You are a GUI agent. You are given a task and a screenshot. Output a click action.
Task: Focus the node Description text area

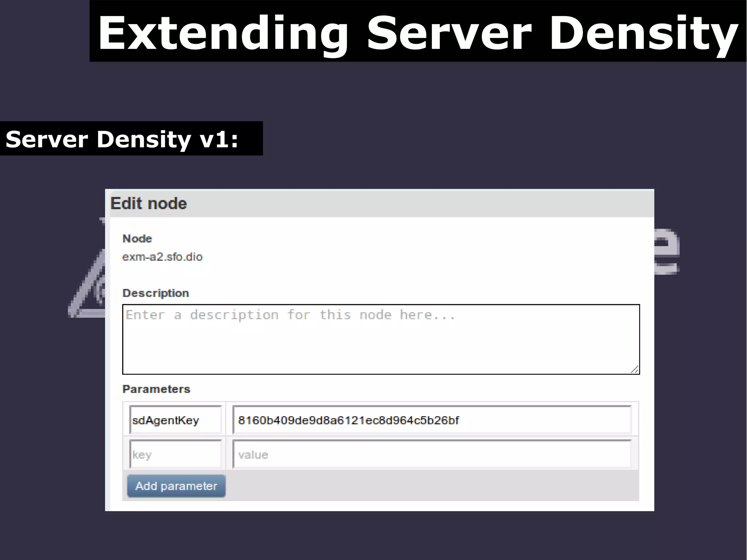[381, 339]
